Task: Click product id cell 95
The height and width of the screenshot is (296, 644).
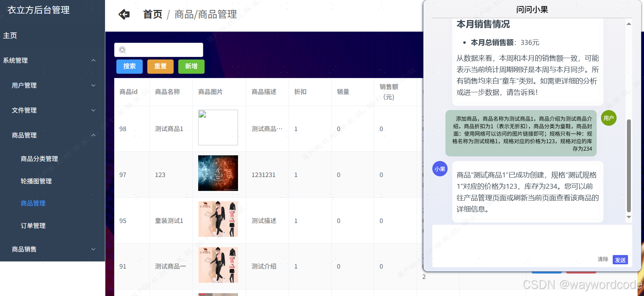Action: (x=123, y=221)
